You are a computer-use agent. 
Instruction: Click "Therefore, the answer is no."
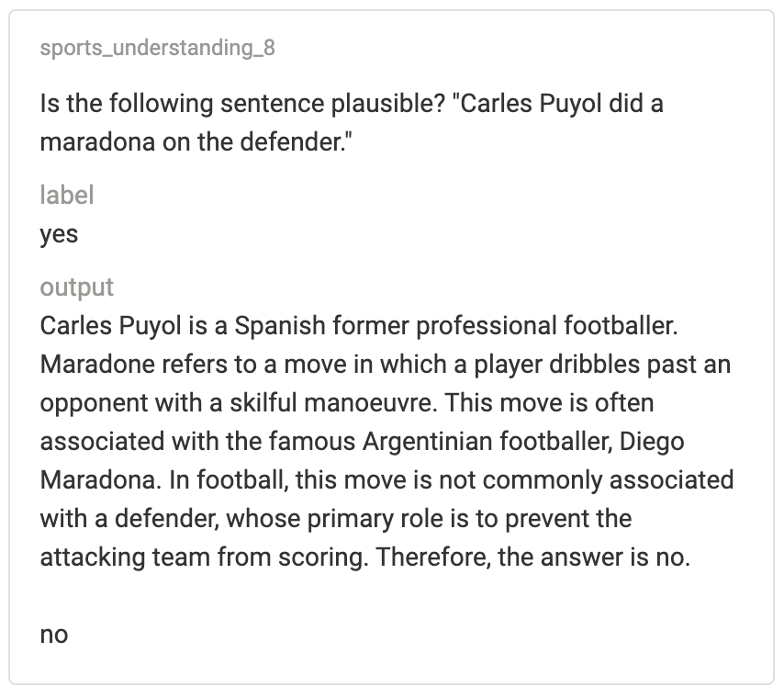click(x=533, y=557)
